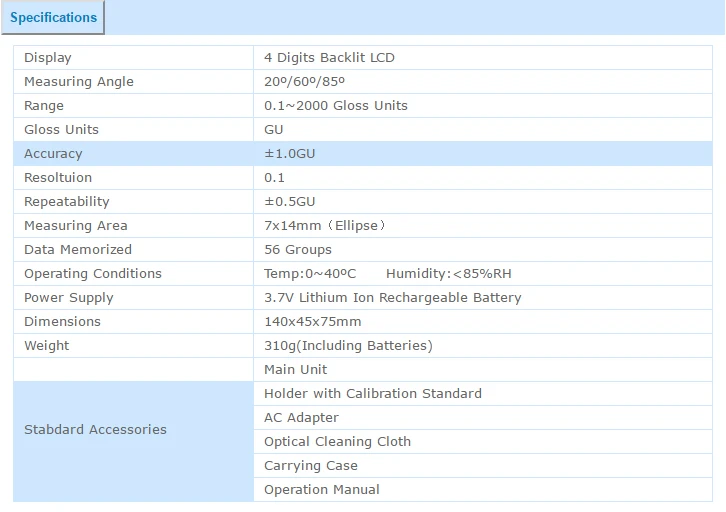
Task: Click the ±1.0GU accuracy value
Action: point(289,154)
